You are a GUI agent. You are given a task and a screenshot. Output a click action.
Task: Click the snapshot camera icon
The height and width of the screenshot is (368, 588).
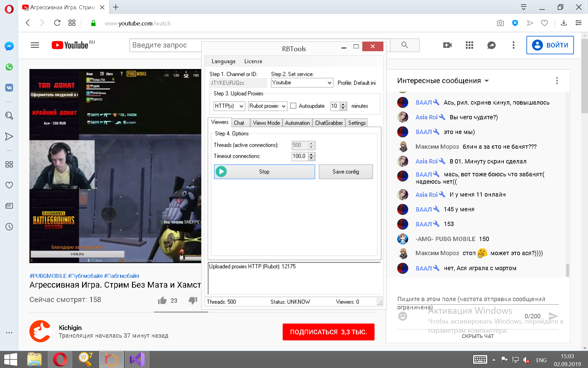(500, 23)
